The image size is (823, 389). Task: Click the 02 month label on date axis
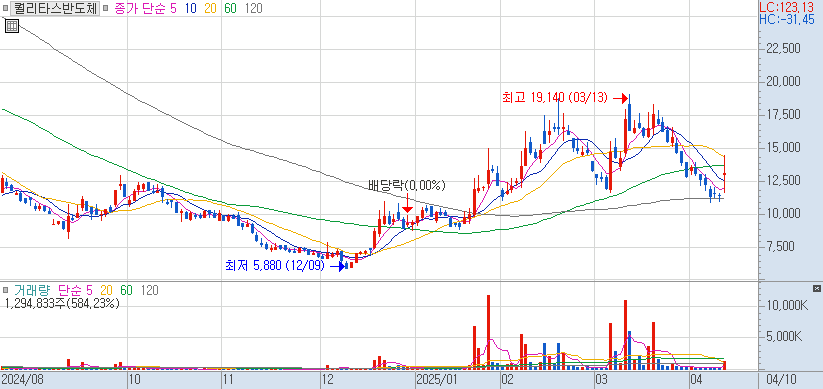point(508,380)
